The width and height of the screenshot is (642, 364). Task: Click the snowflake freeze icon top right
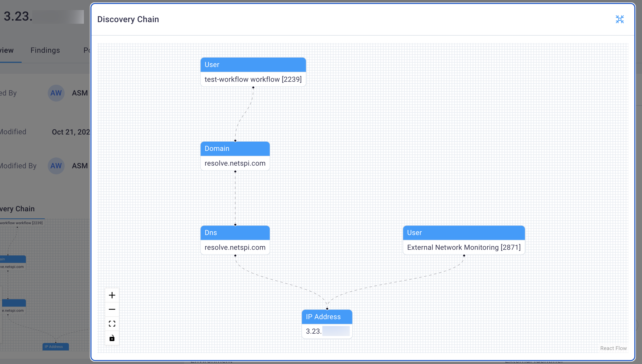point(620,19)
